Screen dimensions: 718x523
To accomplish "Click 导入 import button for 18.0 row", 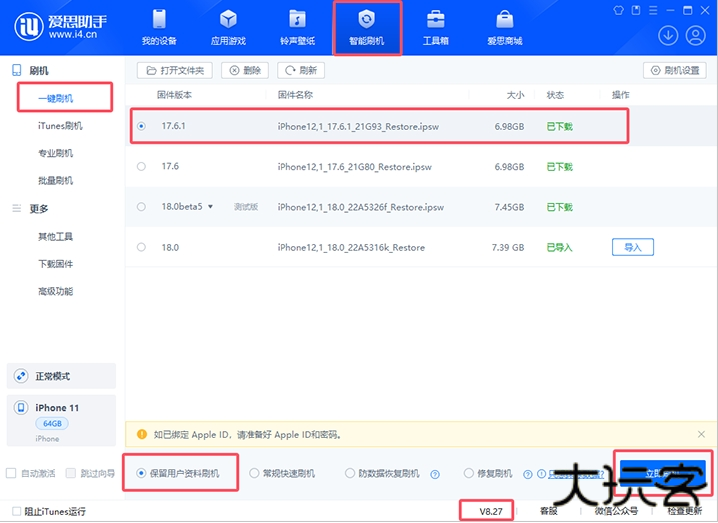I will coord(633,247).
